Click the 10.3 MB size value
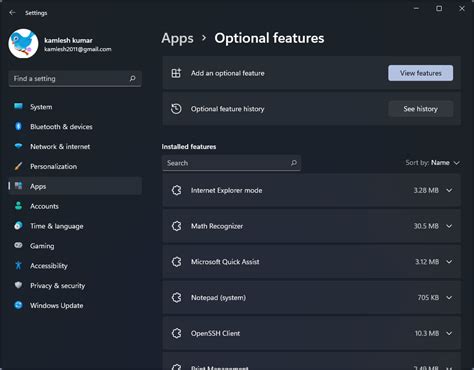Screen dimensions: 474x370 tap(427, 333)
